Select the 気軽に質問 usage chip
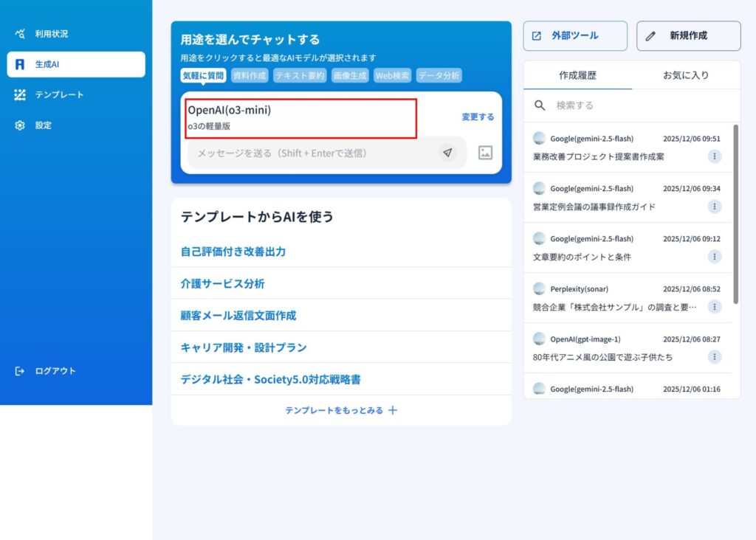Image resolution: width=756 pixels, height=540 pixels. 203,75
